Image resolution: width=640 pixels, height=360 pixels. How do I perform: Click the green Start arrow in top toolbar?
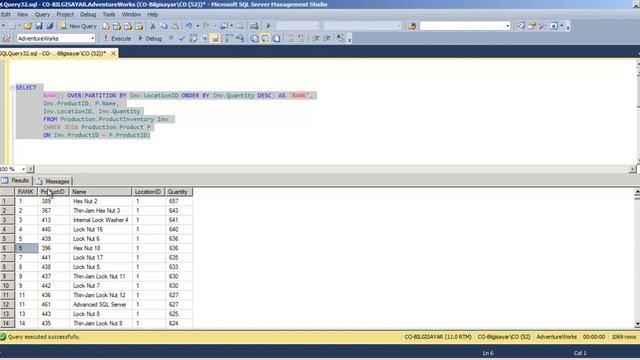pos(268,26)
